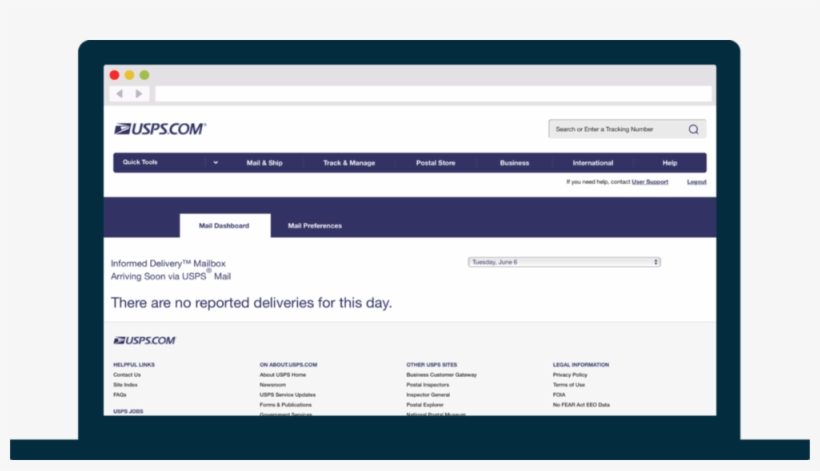Click the LEGAL INFORMATION heading
The height and width of the screenshot is (471, 820).
(581, 365)
